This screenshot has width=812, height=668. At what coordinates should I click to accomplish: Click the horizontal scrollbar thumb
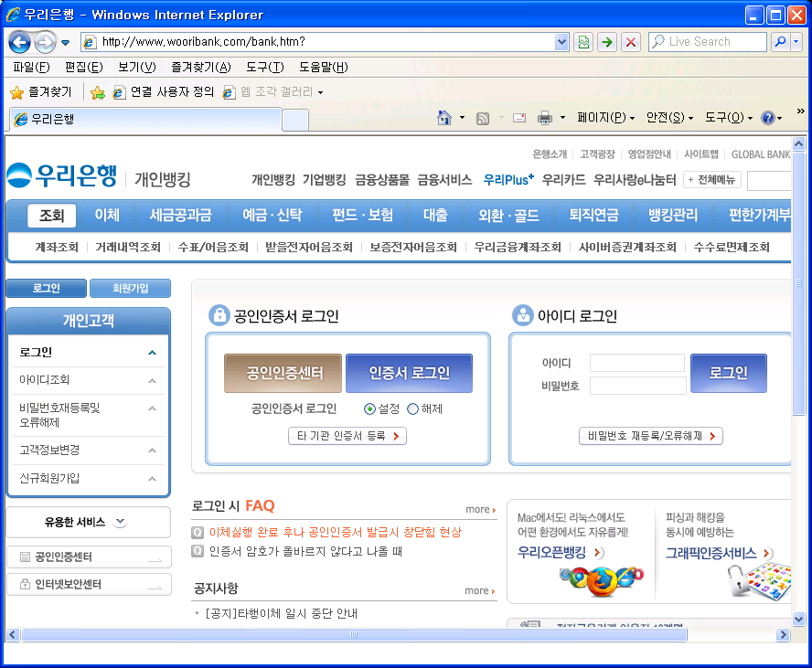point(354,635)
